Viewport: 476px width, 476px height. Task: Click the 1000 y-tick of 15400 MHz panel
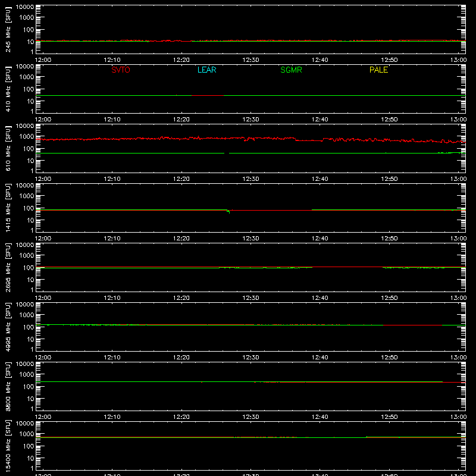pyautogui.click(x=27, y=434)
